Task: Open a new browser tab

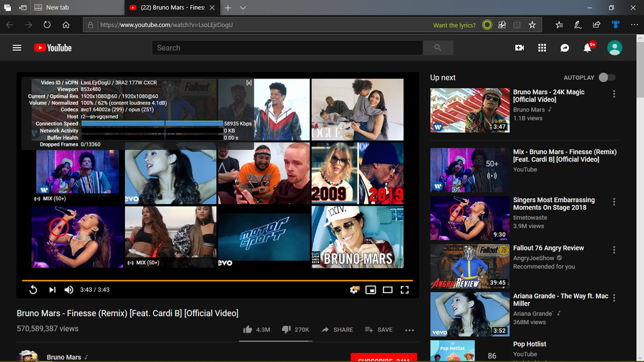Action: point(228,7)
